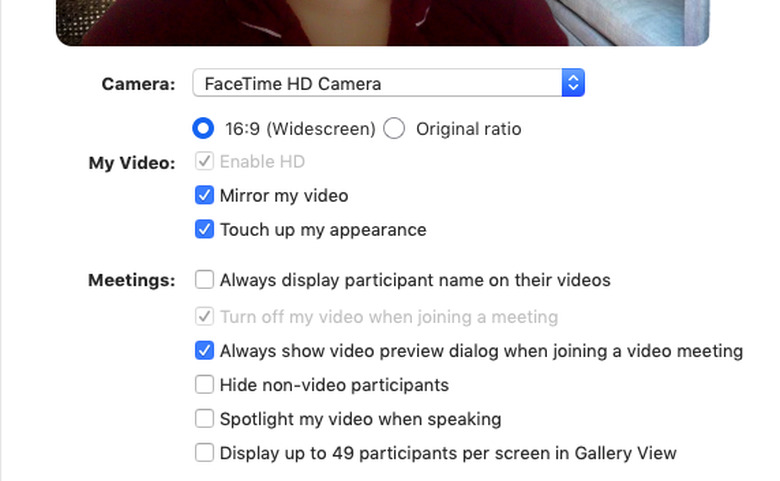Click the "Hide non-video participants" label text
Image resolution: width=780 pixels, height=481 pixels.
(334, 385)
